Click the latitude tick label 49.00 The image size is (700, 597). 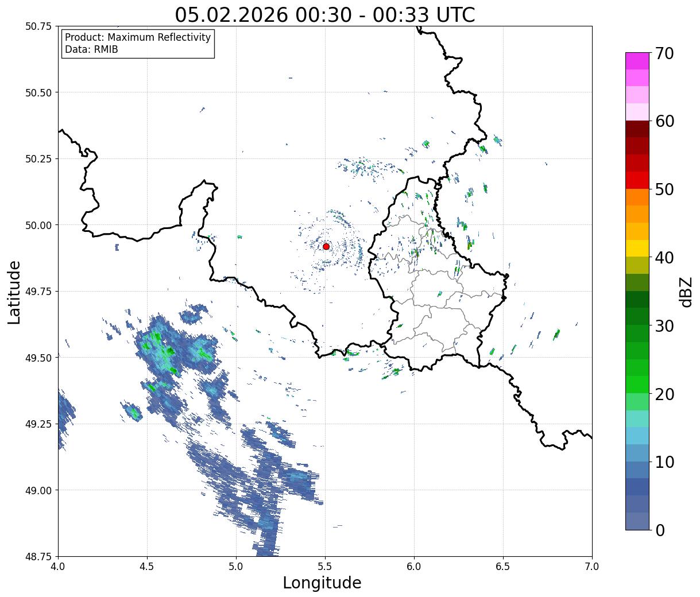[38, 490]
